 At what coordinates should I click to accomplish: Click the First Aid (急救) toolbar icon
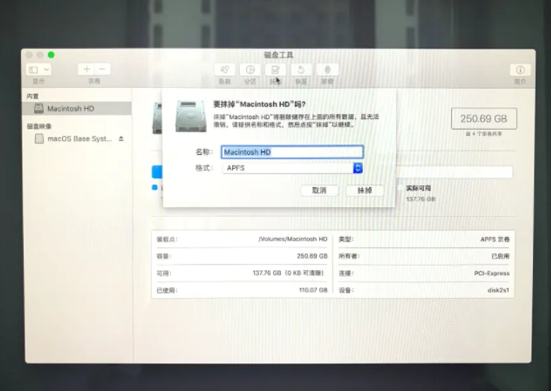click(225, 70)
